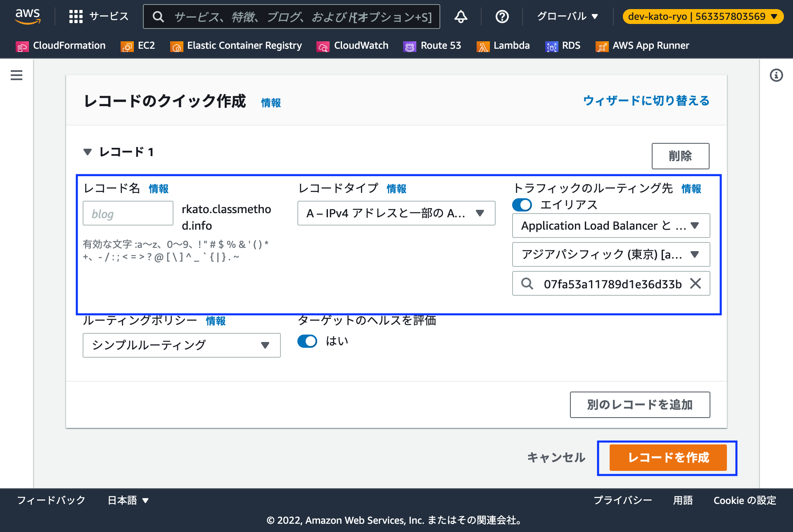The width and height of the screenshot is (793, 532).
Task: Open the hamburger navigation menu
Action: point(17,75)
